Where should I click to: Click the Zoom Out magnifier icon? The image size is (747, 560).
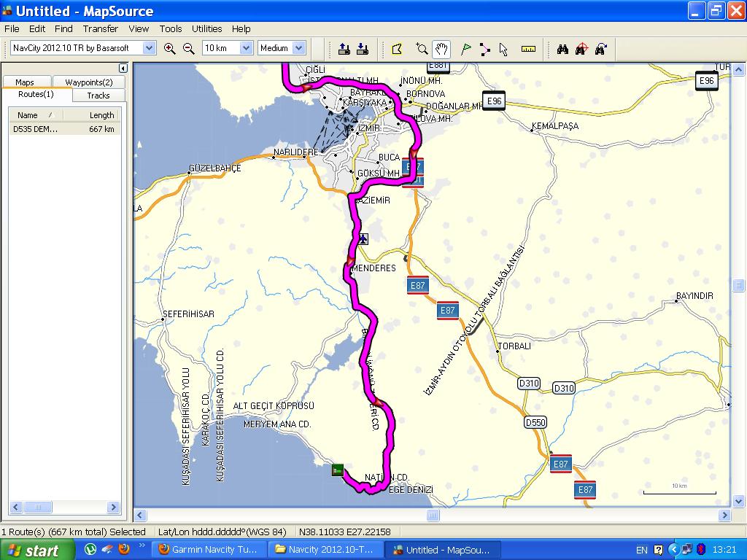pyautogui.click(x=189, y=48)
